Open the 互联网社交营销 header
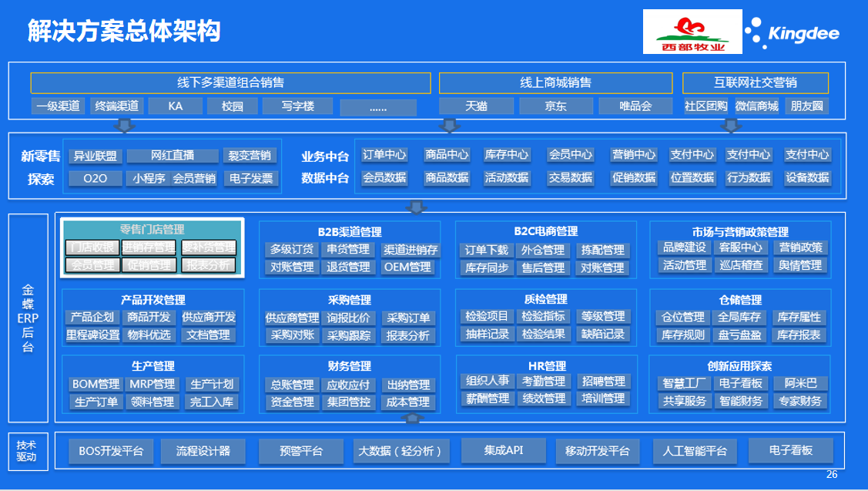 coord(755,82)
